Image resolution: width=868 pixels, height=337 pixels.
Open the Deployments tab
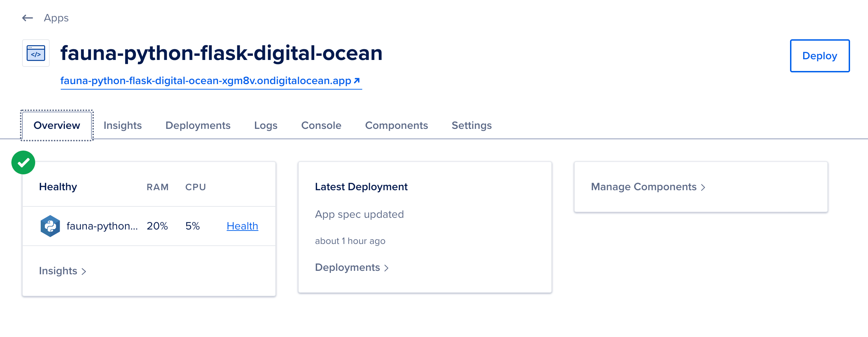point(198,125)
